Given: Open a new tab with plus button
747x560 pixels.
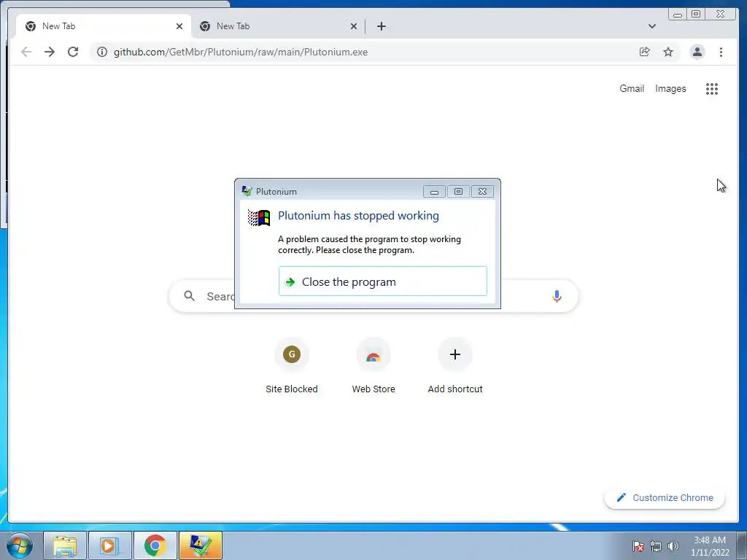Looking at the screenshot, I should click(x=381, y=26).
